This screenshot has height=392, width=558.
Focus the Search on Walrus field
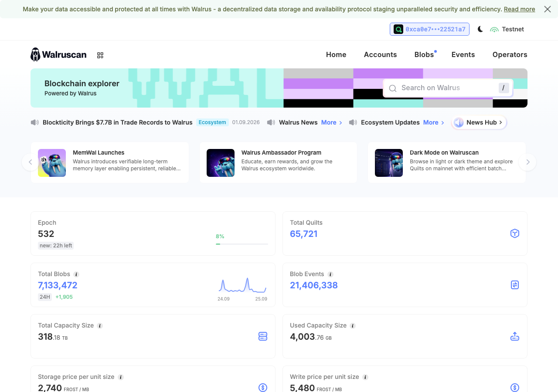pyautogui.click(x=448, y=88)
